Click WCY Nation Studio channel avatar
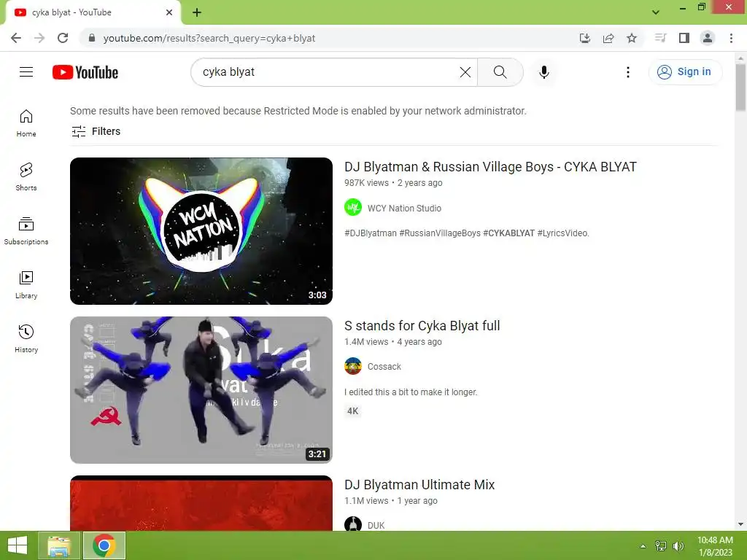Viewport: 747px width, 560px height. [353, 208]
